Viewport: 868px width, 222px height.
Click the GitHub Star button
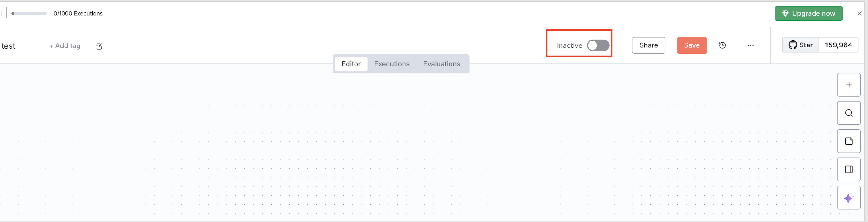(x=800, y=45)
